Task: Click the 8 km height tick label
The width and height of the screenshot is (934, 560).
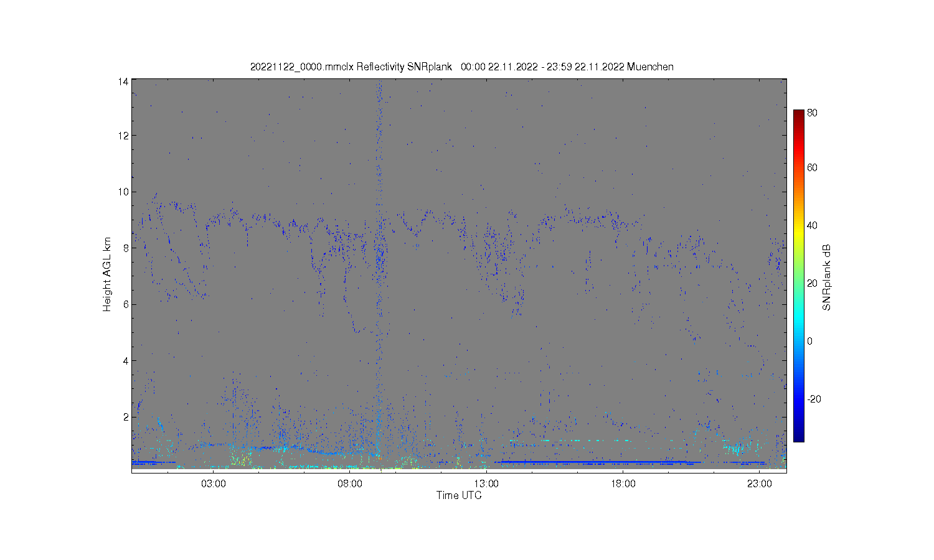Action: point(126,248)
